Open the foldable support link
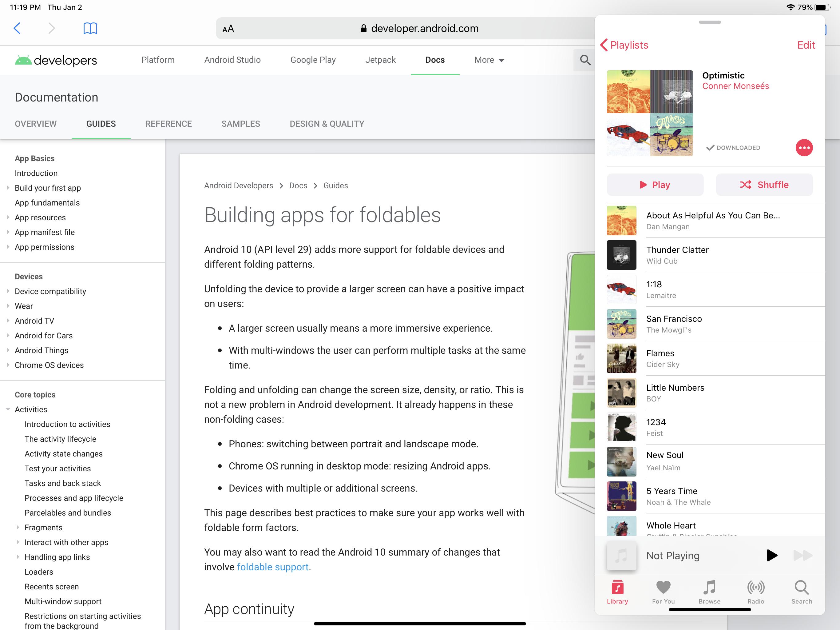This screenshot has height=630, width=840. tap(272, 567)
